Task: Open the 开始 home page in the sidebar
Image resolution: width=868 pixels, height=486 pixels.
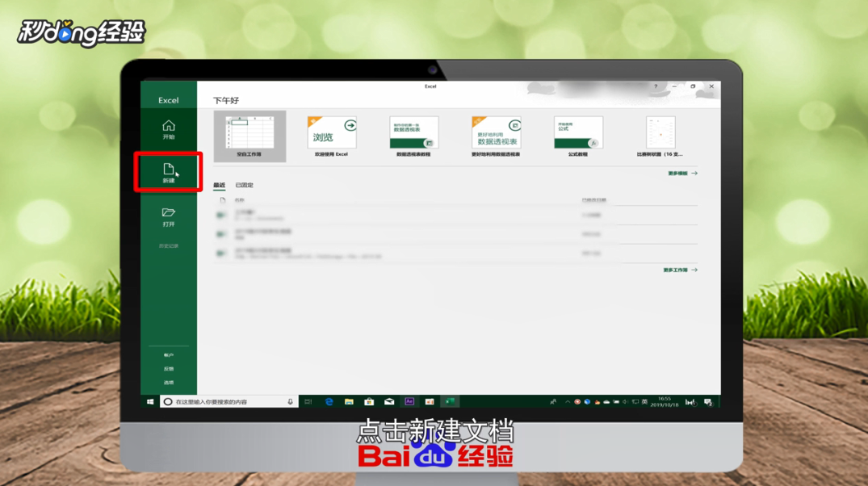Action: coord(168,129)
